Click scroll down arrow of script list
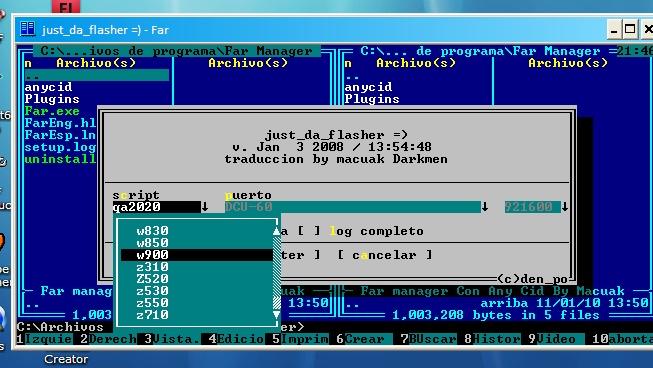 [x=277, y=315]
